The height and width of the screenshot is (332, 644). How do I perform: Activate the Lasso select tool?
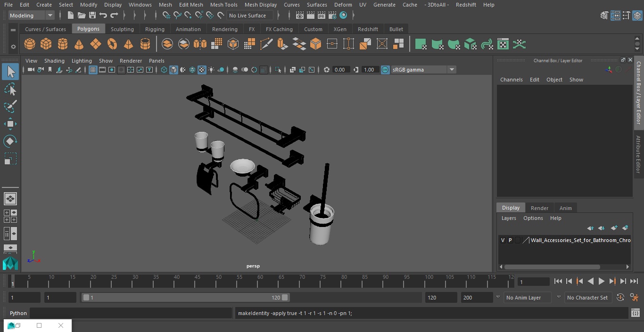point(10,89)
